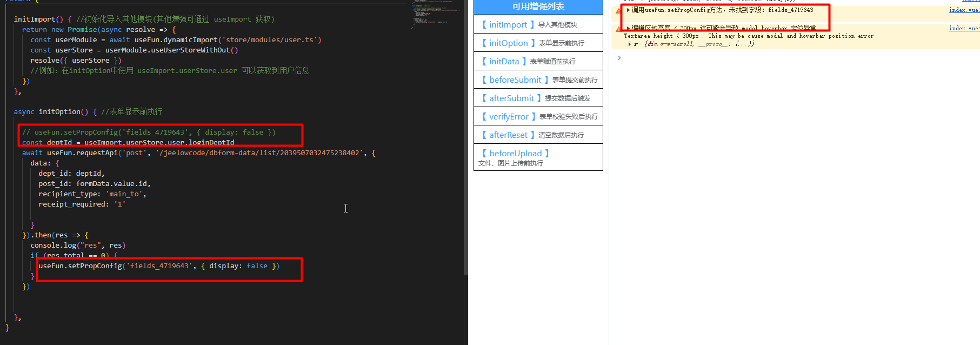Open index.vue link for setPropConfig warning
Screen dimensions: 980x345
pos(964,10)
